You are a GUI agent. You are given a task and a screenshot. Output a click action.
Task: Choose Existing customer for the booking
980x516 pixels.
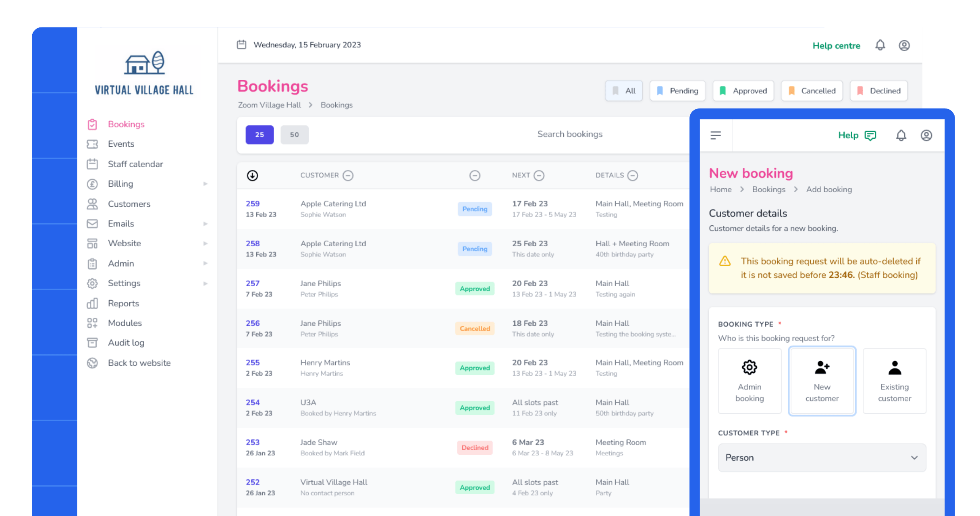pyautogui.click(x=894, y=381)
